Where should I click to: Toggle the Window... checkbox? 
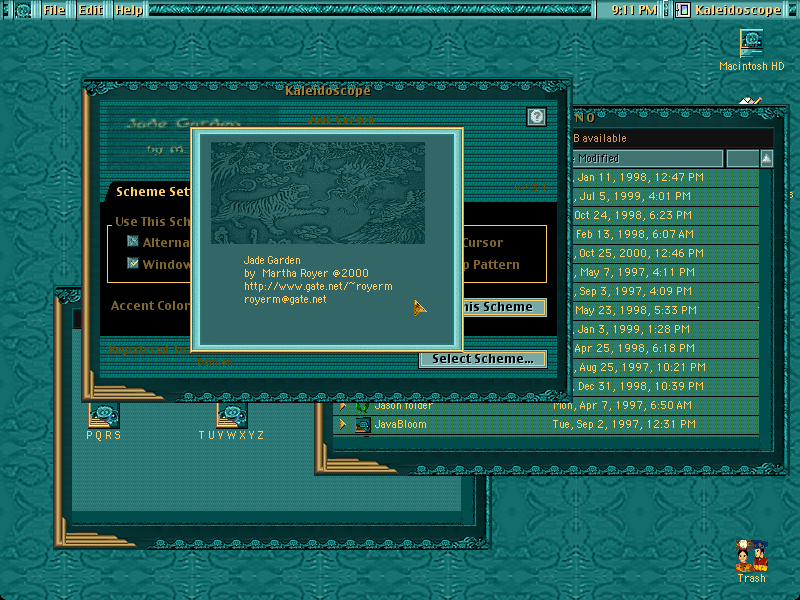click(133, 263)
